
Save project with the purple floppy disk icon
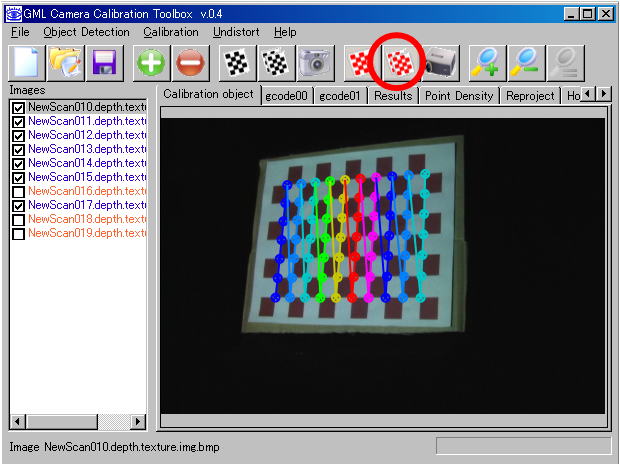point(104,63)
